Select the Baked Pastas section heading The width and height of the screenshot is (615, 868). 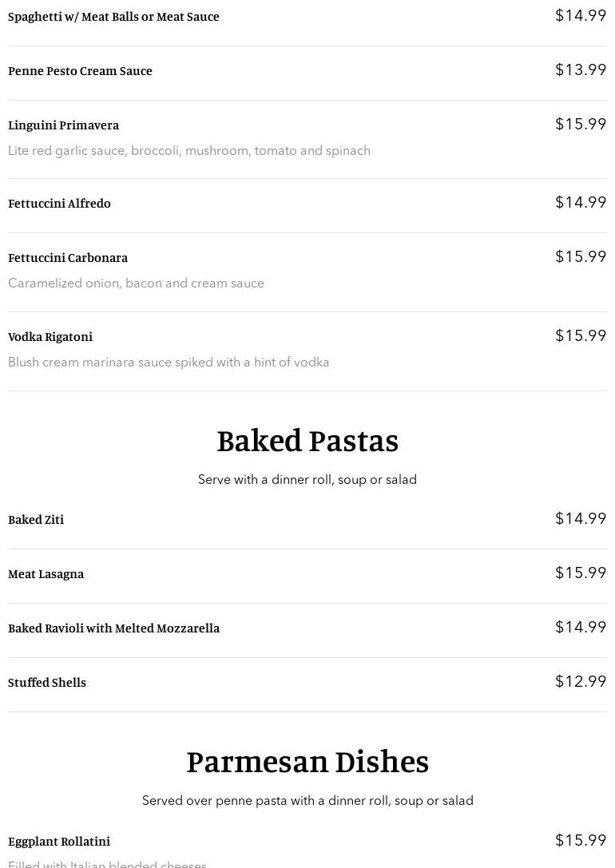(307, 441)
